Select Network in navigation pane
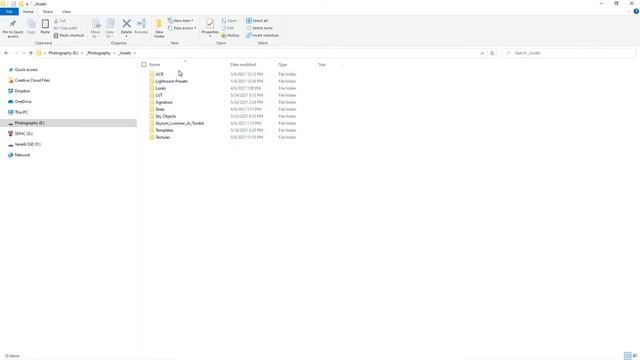 [x=22, y=155]
